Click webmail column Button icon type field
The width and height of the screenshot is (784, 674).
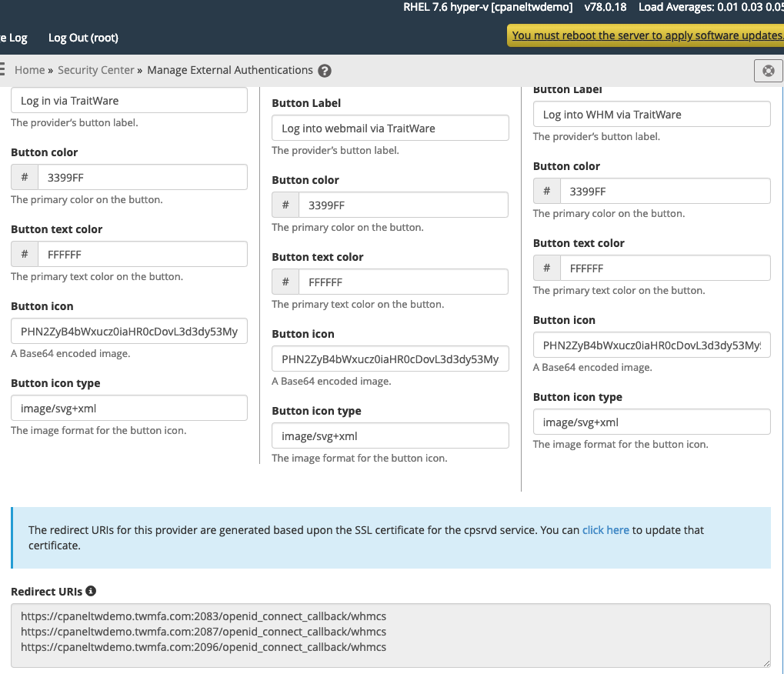click(390, 436)
